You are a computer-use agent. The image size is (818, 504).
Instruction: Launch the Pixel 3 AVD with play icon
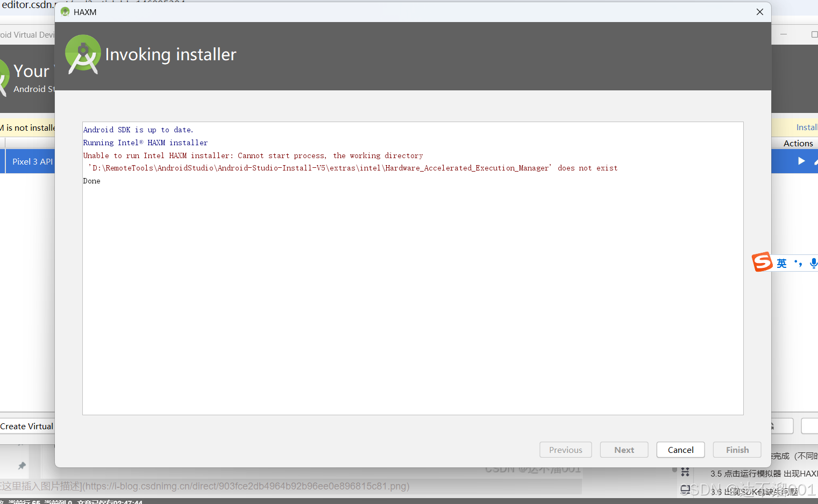801,161
